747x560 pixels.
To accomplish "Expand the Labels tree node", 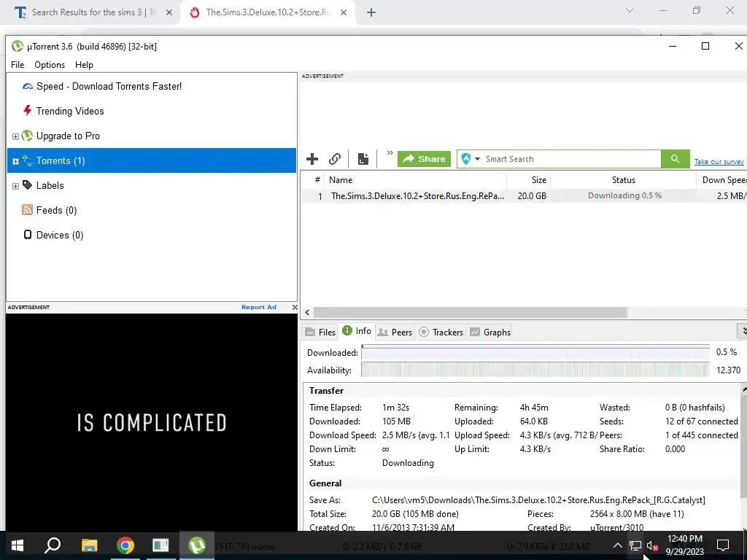I will coord(15,186).
